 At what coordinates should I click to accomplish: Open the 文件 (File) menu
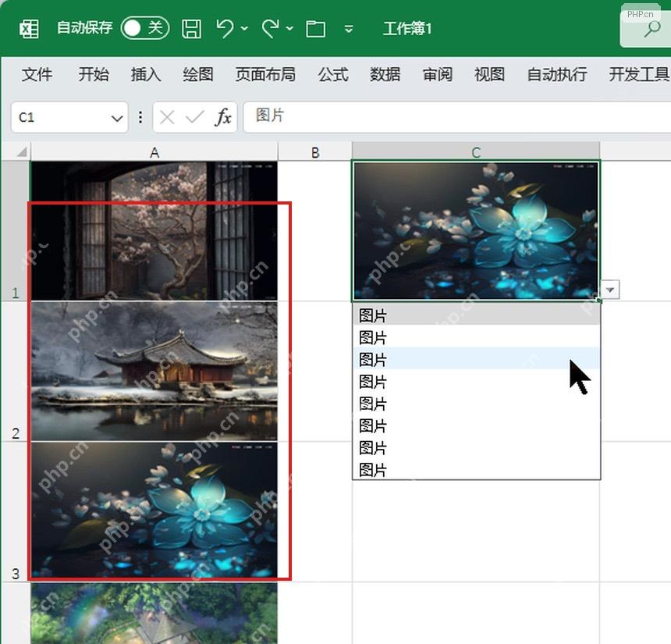37,74
